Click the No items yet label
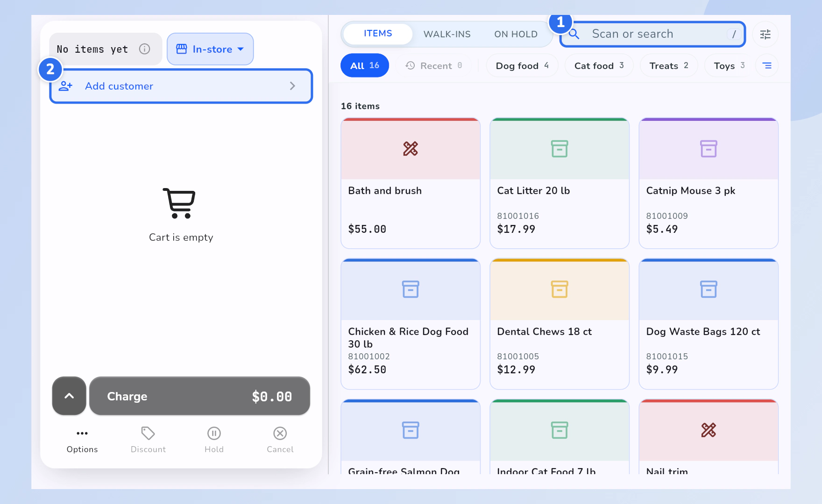This screenshot has width=822, height=504. pyautogui.click(x=92, y=49)
